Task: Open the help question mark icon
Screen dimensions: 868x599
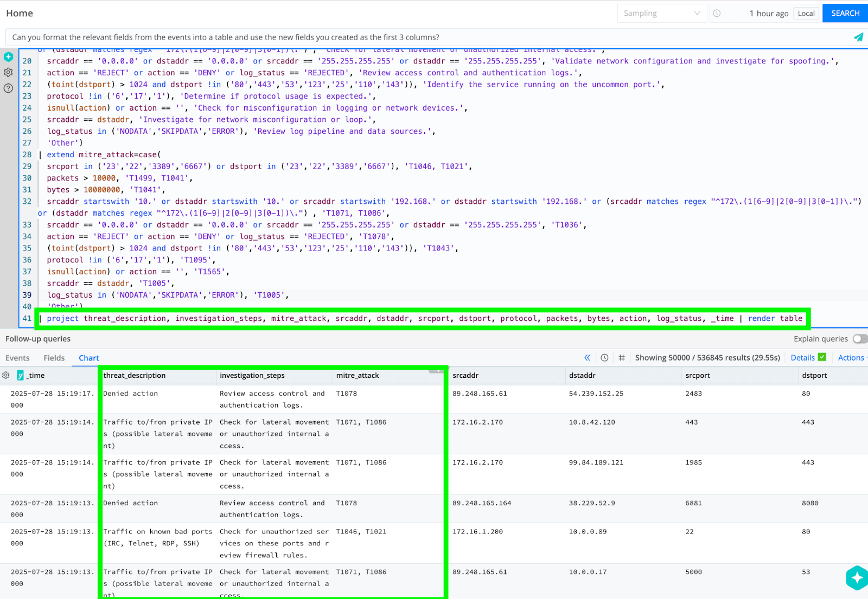Action: coord(8,88)
